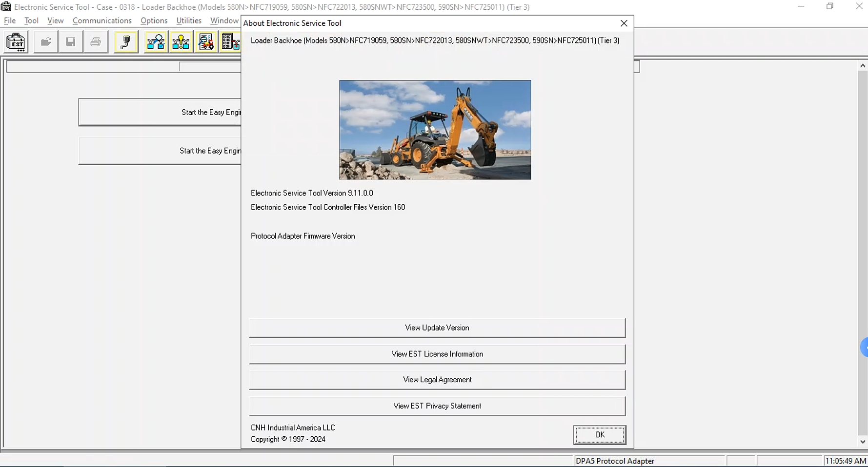Open the View Legal Agreement button
Screen dimensions: 868x467
pyautogui.click(x=437, y=380)
